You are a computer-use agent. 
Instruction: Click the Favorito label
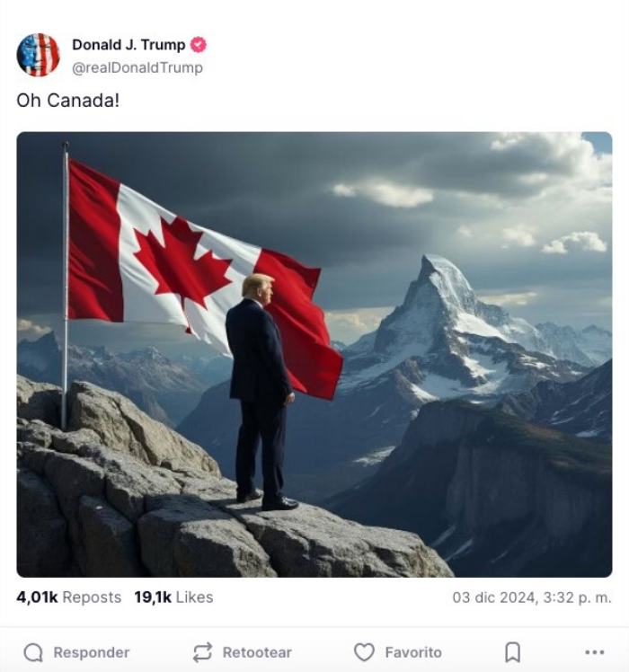click(413, 653)
